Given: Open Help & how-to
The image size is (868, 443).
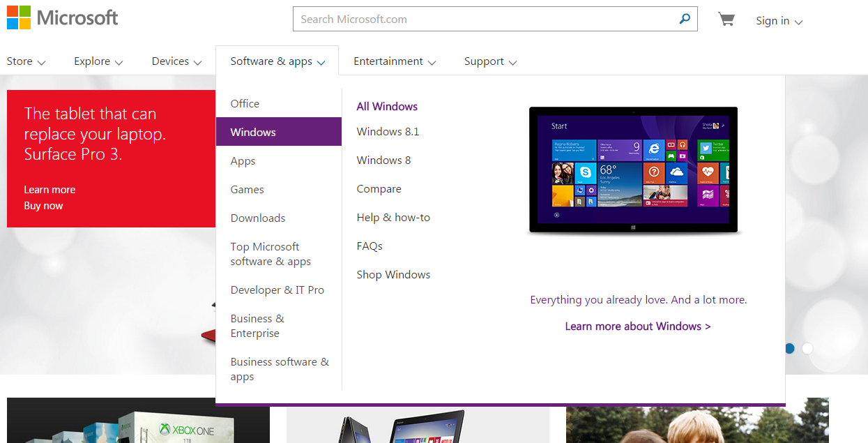Looking at the screenshot, I should coord(393,218).
